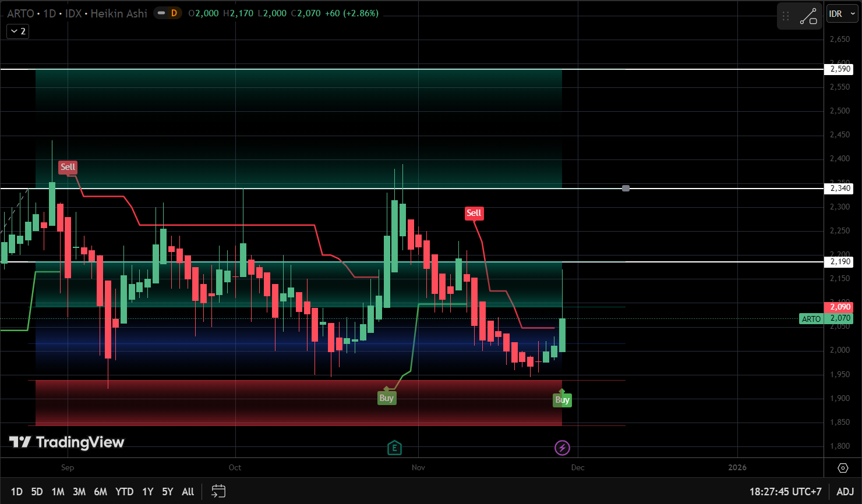
Task: Open timezone menu at 18:27:45 UTC+7
Action: click(785, 492)
